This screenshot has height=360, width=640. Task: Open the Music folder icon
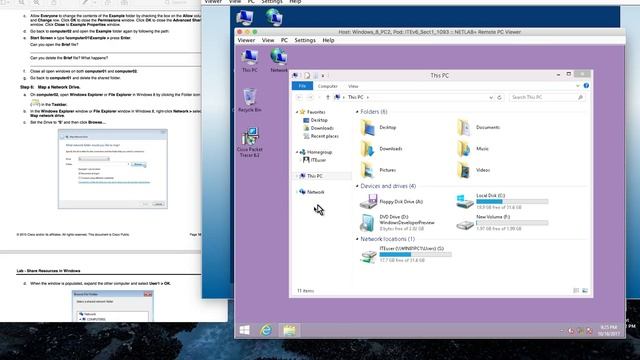(x=464, y=149)
